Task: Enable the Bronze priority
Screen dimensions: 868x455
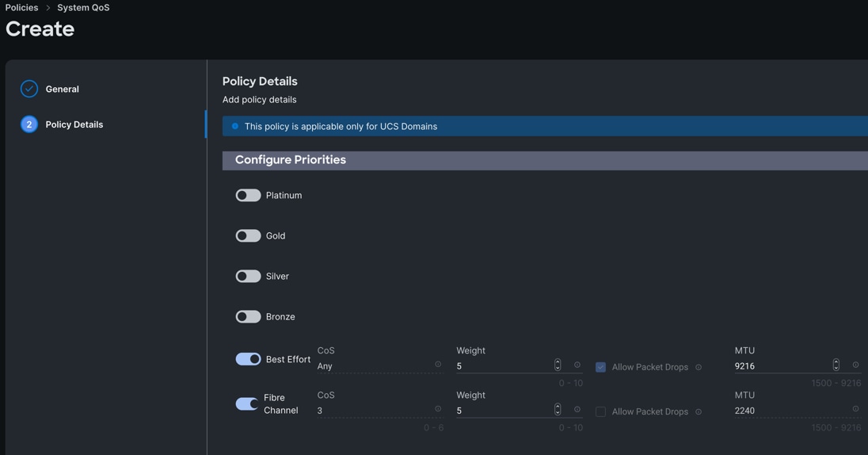Action: 248,316
